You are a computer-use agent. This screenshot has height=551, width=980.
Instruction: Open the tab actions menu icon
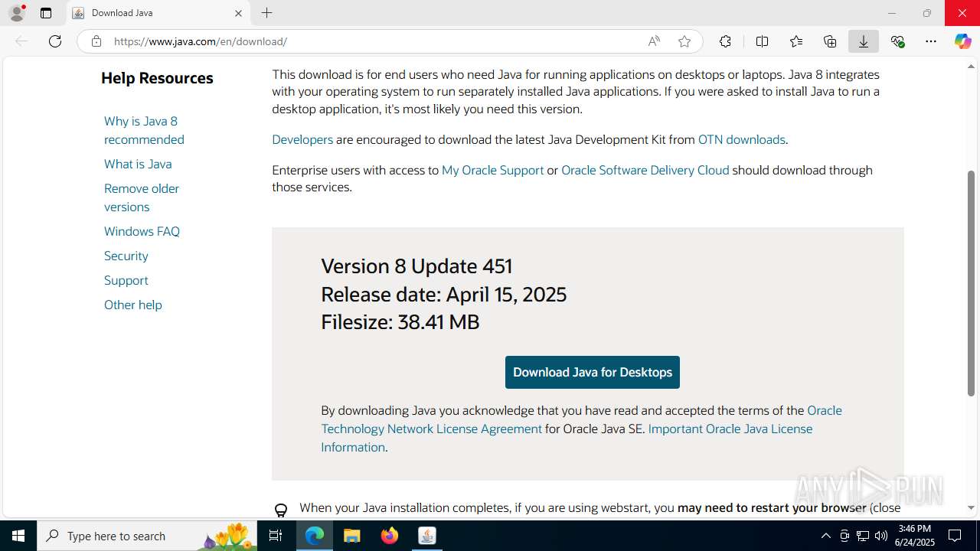point(46,13)
